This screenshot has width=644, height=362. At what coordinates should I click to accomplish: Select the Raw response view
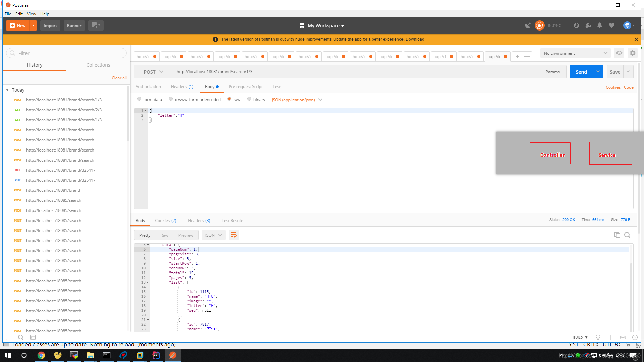[x=164, y=235]
